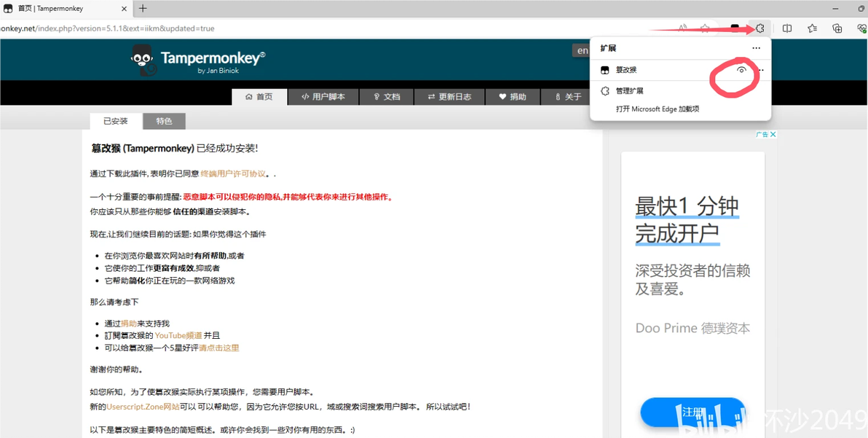Switch to the 特色 sub-tab
Image resolution: width=868 pixels, height=438 pixels.
164,121
